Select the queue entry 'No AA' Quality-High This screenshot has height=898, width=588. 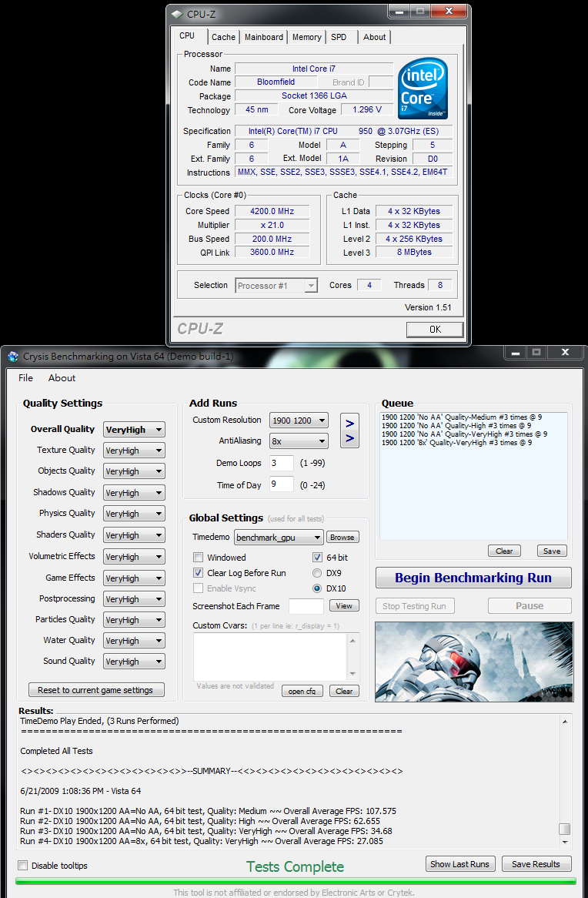[456, 426]
